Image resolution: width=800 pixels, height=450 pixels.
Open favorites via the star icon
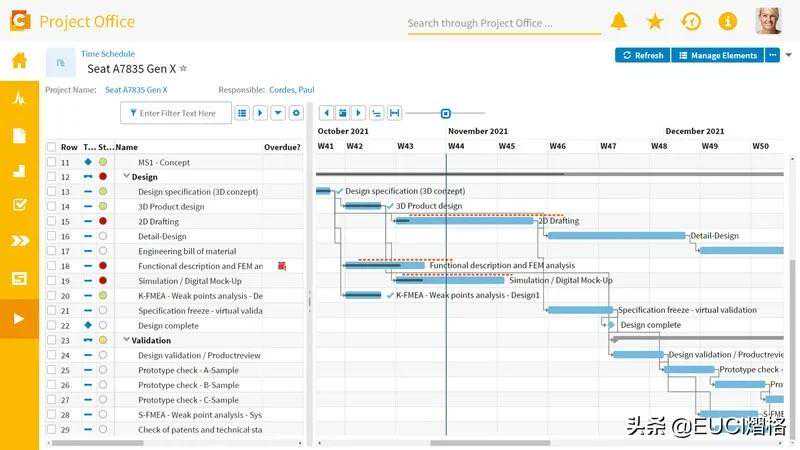click(655, 21)
